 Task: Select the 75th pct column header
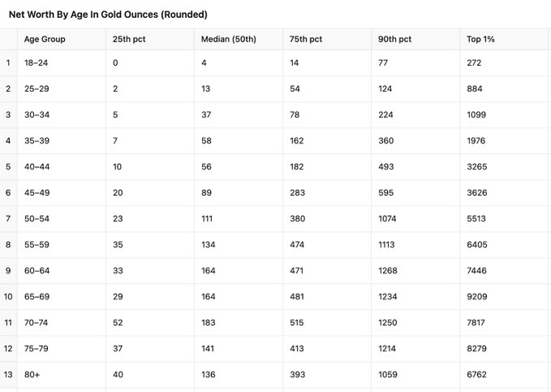click(x=305, y=39)
